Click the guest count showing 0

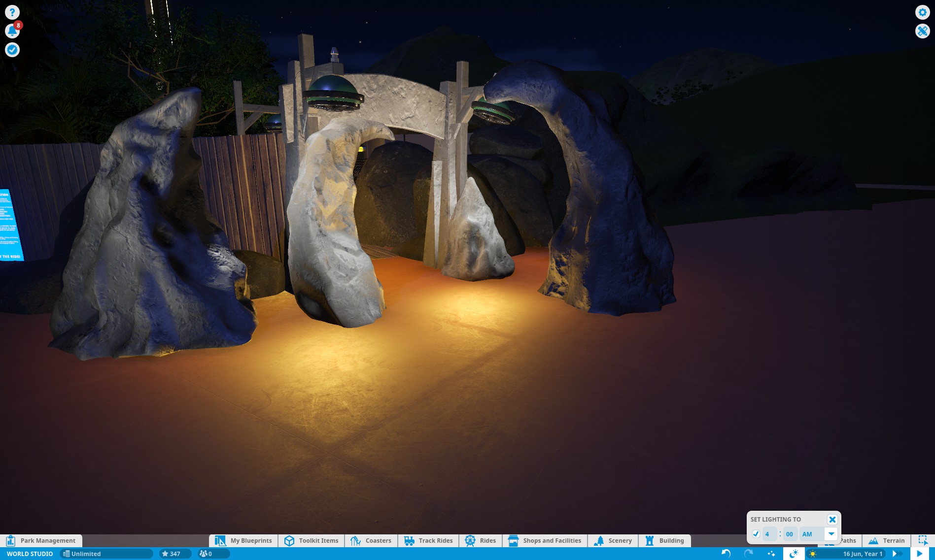(x=213, y=554)
